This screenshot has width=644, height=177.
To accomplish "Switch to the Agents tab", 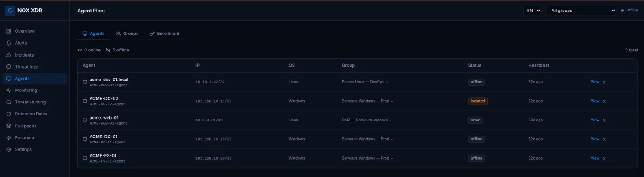I will click(x=93, y=34).
